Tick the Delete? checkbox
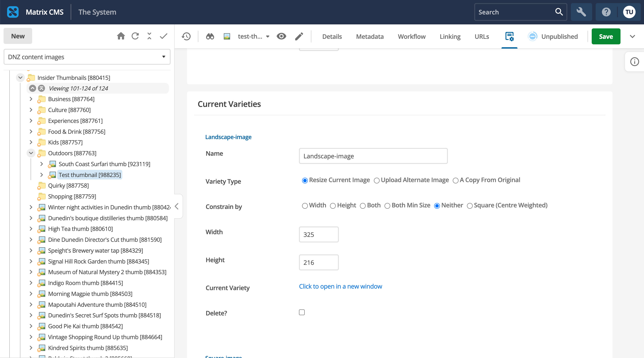 302,313
